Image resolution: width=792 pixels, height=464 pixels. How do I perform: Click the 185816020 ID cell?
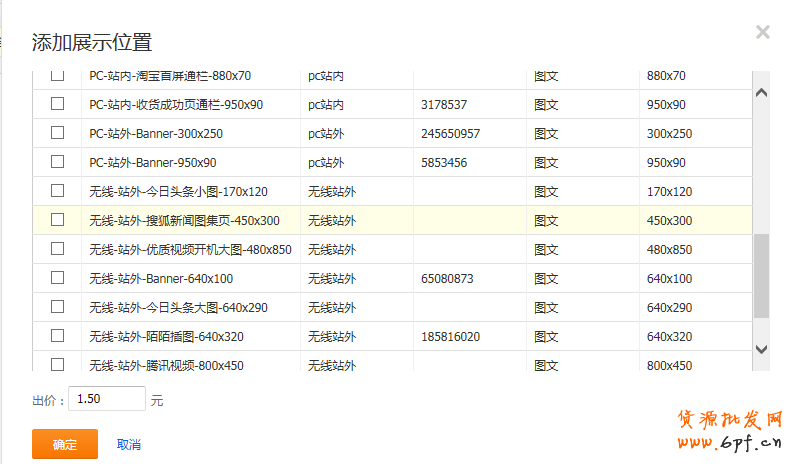[450, 337]
